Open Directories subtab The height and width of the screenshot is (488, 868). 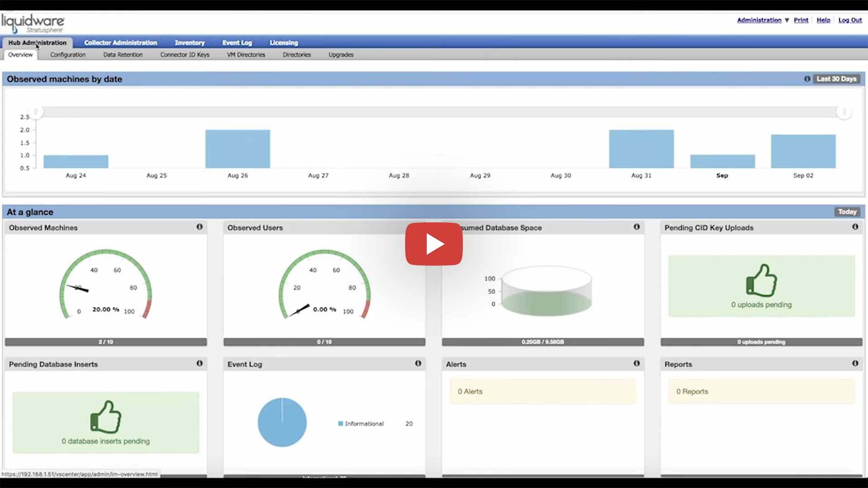pos(297,55)
